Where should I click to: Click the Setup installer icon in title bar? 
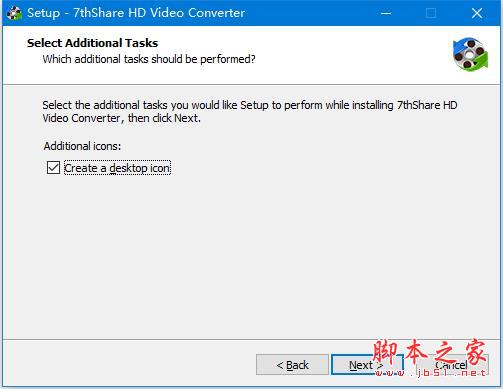point(13,13)
